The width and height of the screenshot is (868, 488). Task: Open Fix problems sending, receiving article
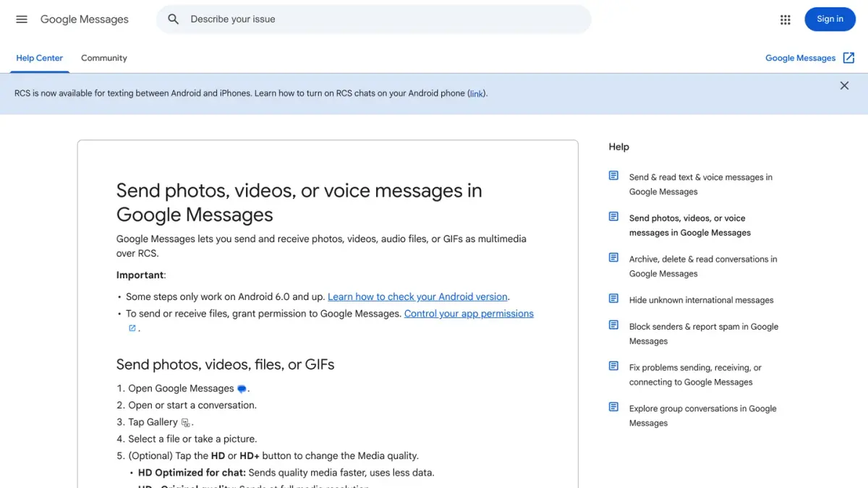pos(695,374)
